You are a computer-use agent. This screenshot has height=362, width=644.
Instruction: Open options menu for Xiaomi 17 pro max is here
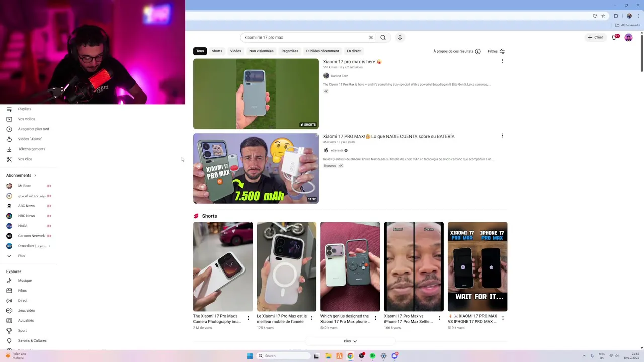tap(502, 61)
